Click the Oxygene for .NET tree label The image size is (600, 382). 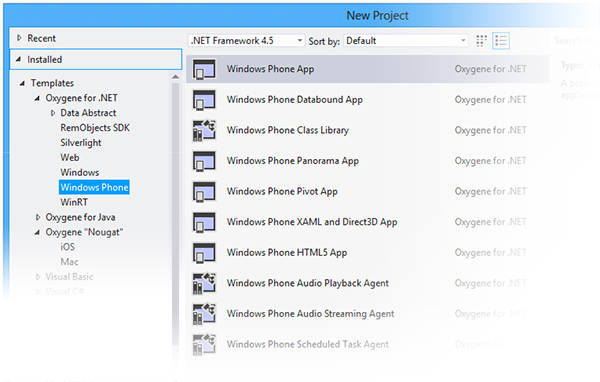[82, 98]
